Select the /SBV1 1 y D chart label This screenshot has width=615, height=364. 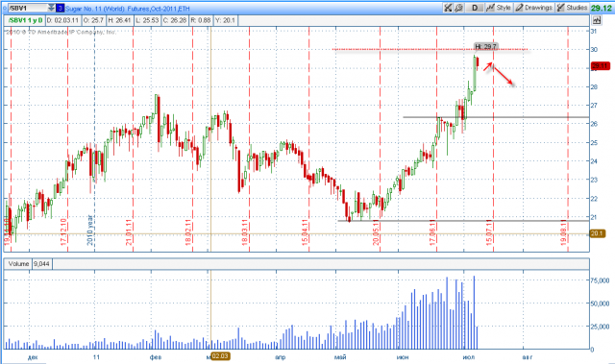tap(26, 20)
